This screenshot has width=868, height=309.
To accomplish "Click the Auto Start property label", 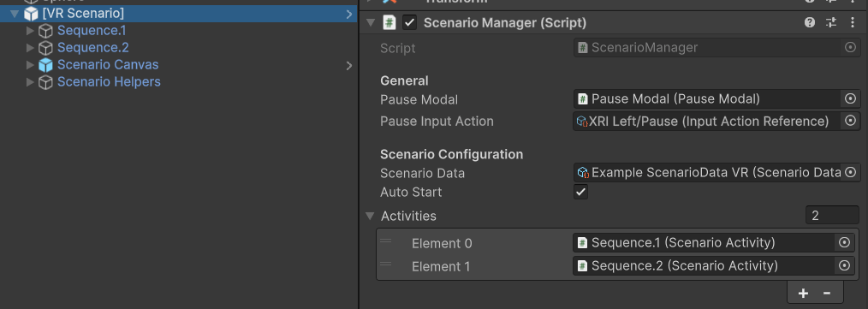I will [411, 192].
